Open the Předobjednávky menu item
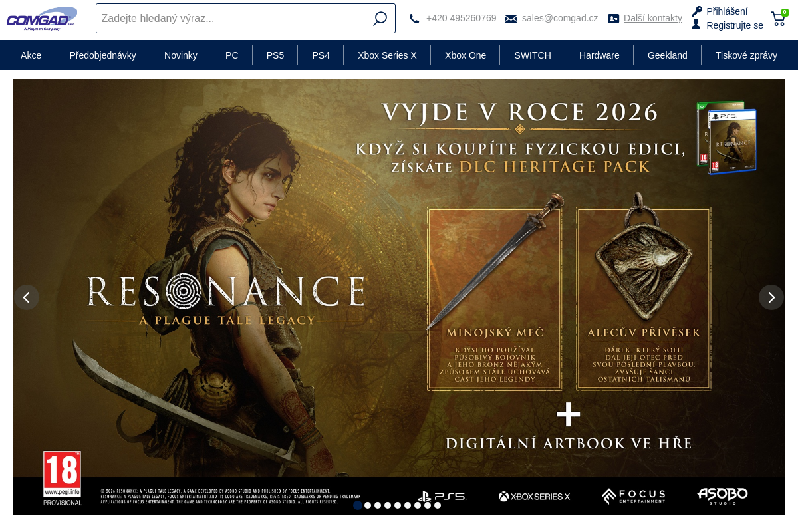The width and height of the screenshot is (798, 532). coord(102,55)
